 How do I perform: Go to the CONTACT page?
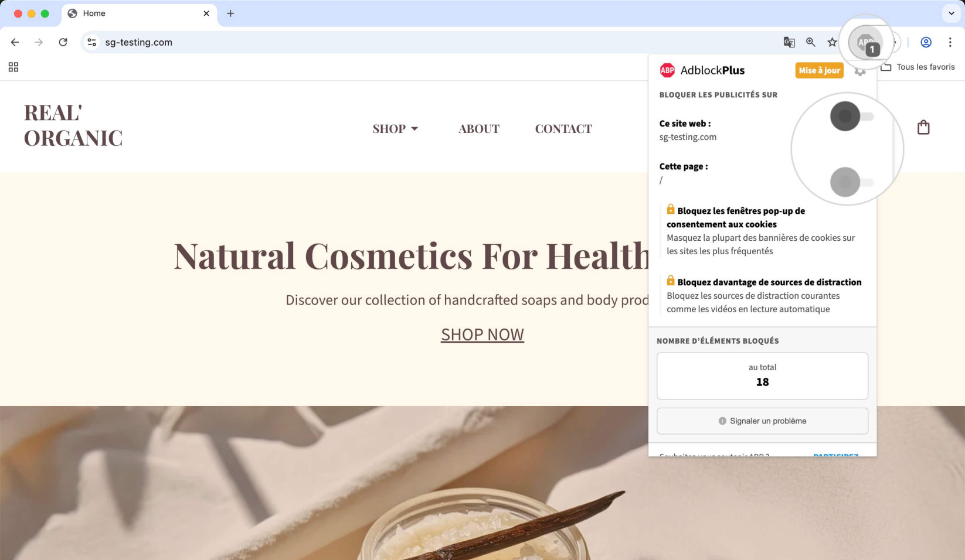[563, 129]
